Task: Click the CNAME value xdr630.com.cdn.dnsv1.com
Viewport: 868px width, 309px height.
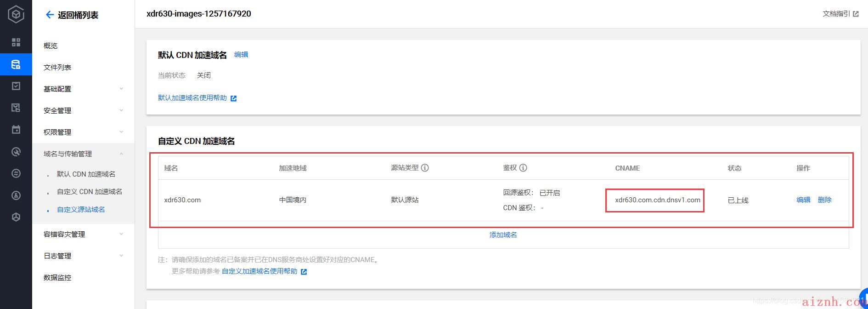Action: click(658, 200)
